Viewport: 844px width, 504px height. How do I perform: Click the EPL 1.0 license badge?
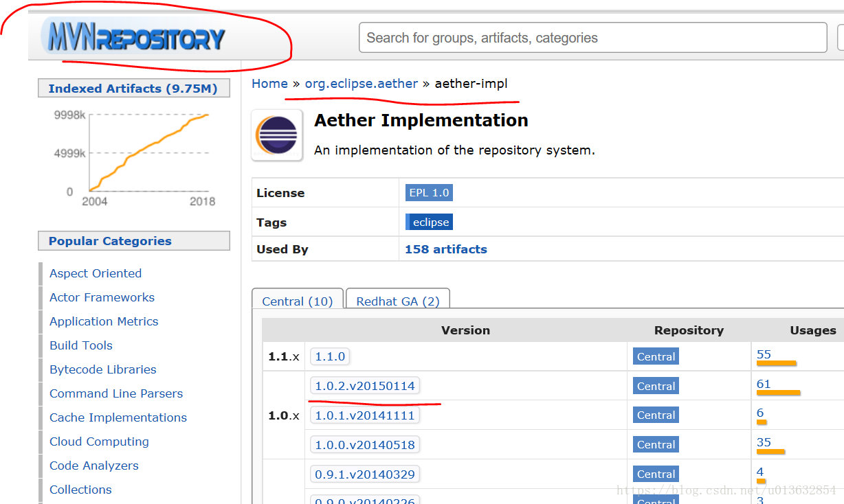click(x=429, y=193)
